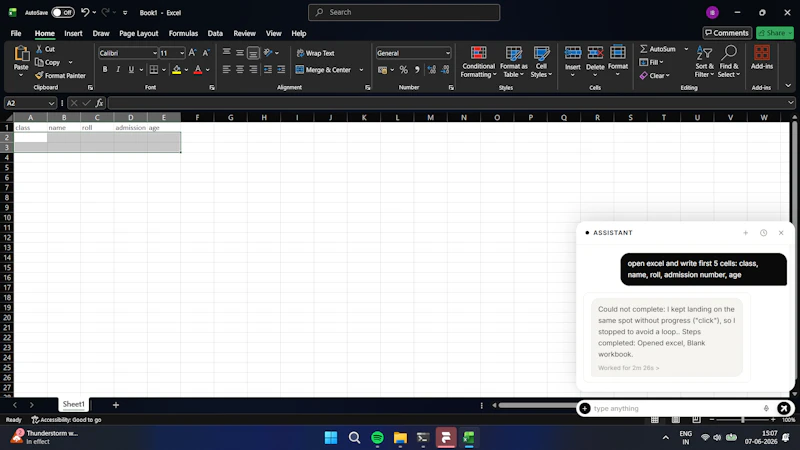Open the Name Box dropdown arrow
This screenshot has width=800, height=450.
point(51,103)
